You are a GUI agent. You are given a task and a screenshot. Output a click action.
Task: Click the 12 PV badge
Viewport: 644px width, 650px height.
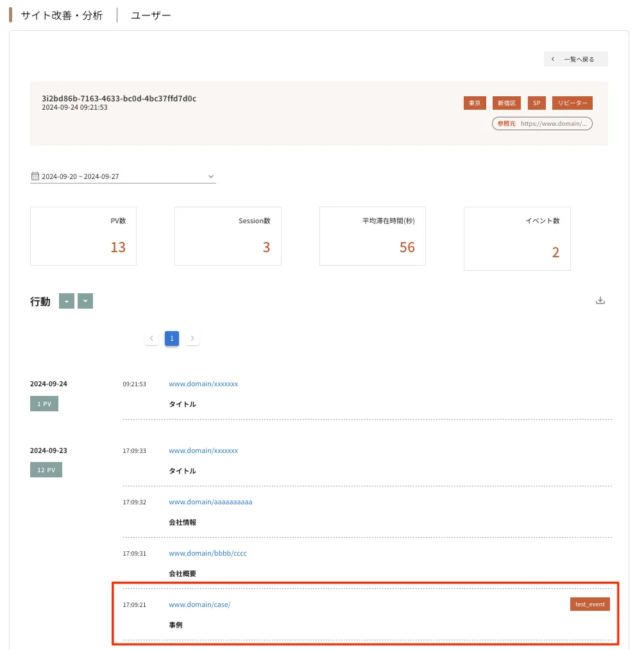click(x=46, y=470)
